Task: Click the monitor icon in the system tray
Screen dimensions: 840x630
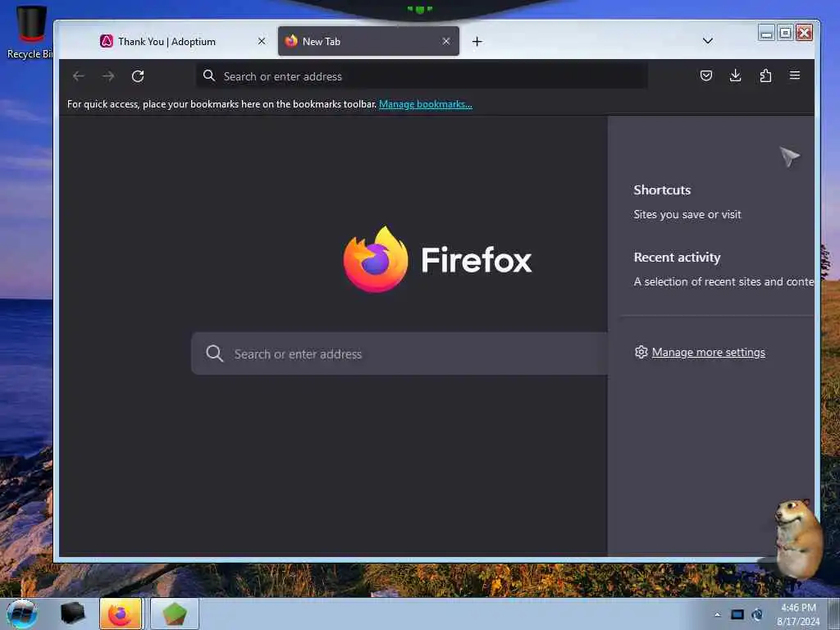Action: pyautogui.click(x=737, y=614)
